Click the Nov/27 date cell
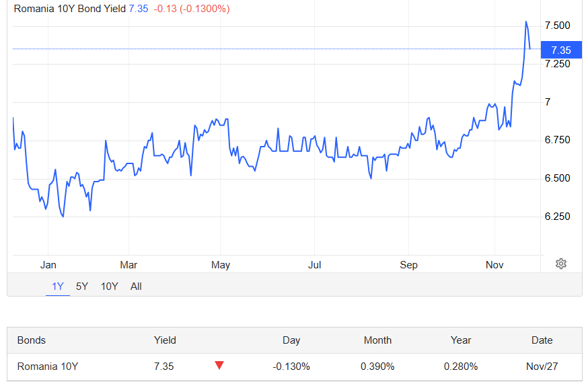 coord(542,367)
